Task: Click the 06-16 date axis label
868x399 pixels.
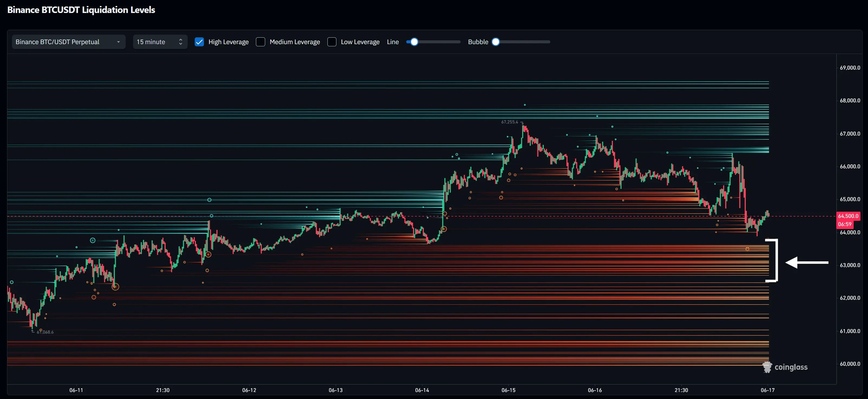Action: tap(595, 390)
